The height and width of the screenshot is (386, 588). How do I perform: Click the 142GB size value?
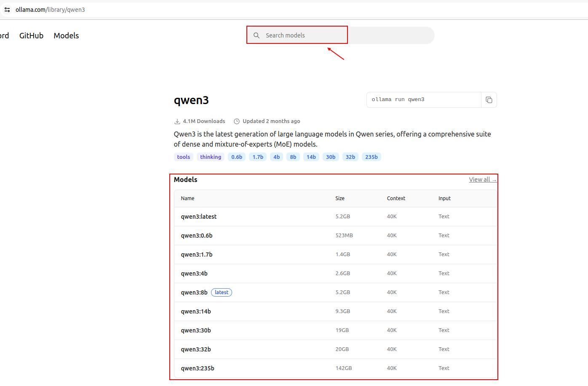coord(344,368)
